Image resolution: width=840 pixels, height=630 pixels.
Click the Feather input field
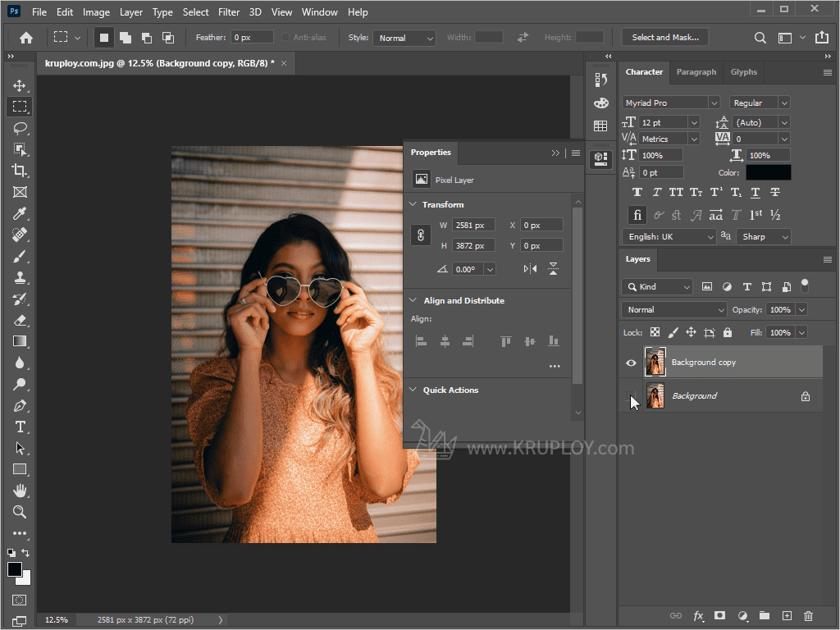pos(253,38)
